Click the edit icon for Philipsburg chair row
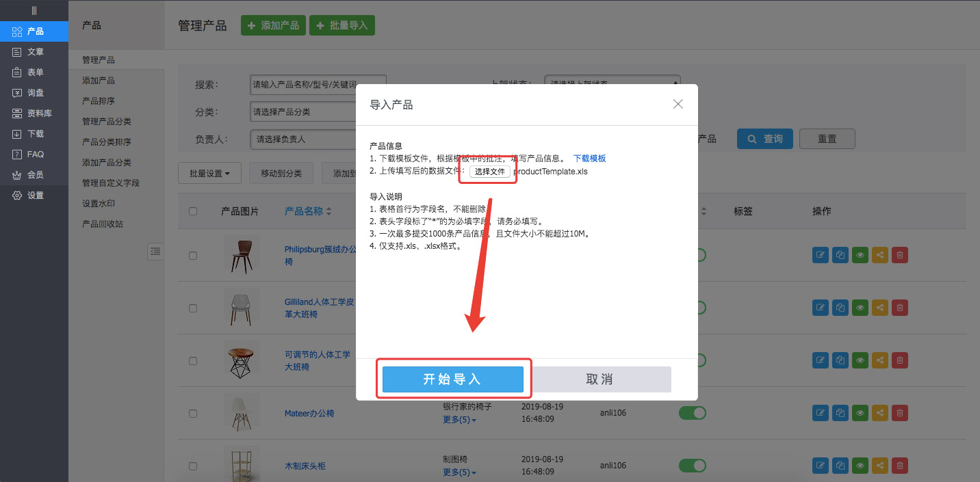This screenshot has height=482, width=980. (x=820, y=255)
